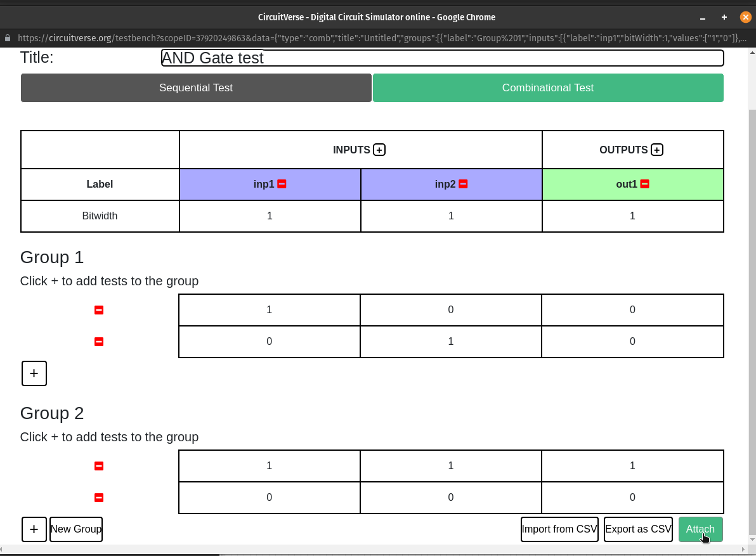This screenshot has width=756, height=556.
Task: Edit the test Title input field
Action: tap(442, 58)
